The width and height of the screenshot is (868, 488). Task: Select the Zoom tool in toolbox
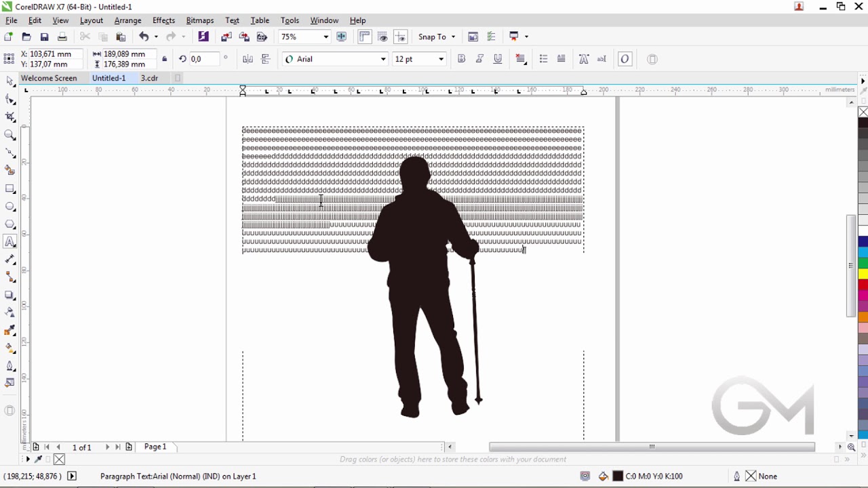click(x=10, y=135)
